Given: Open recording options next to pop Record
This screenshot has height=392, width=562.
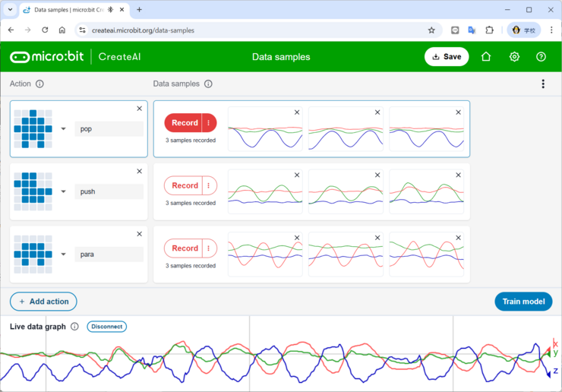Looking at the screenshot, I should pos(209,123).
